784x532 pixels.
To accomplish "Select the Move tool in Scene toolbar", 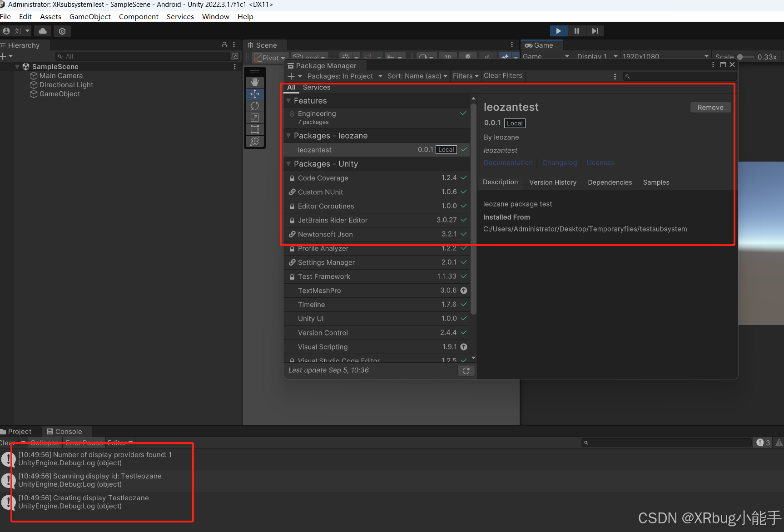I will (255, 94).
